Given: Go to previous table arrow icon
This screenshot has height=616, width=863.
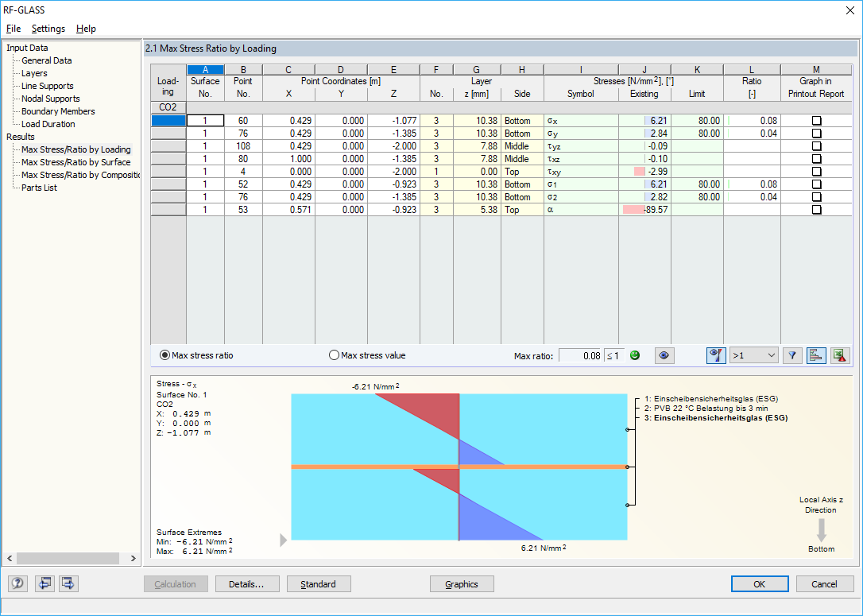Looking at the screenshot, I should pos(45,583).
